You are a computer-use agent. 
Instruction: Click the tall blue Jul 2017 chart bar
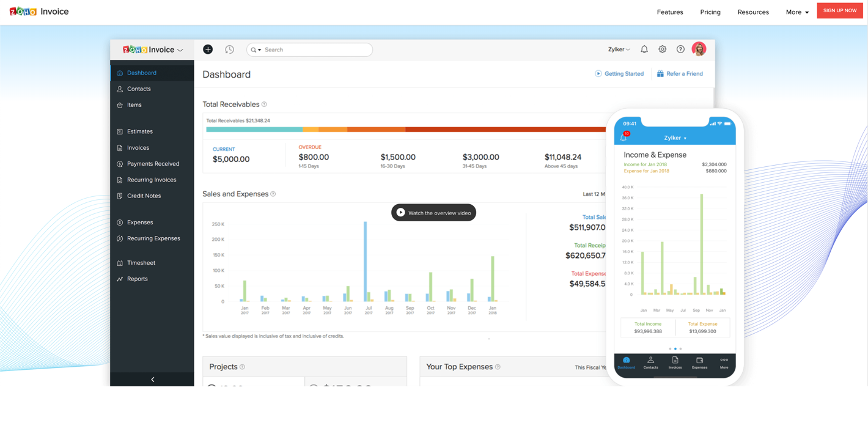[x=366, y=262]
